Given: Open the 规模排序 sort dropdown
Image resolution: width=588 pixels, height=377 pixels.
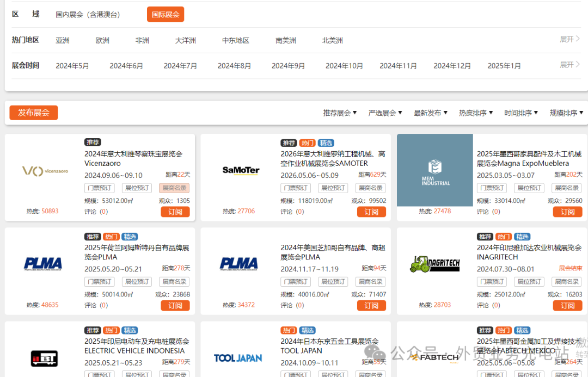Looking at the screenshot, I should coord(566,113).
